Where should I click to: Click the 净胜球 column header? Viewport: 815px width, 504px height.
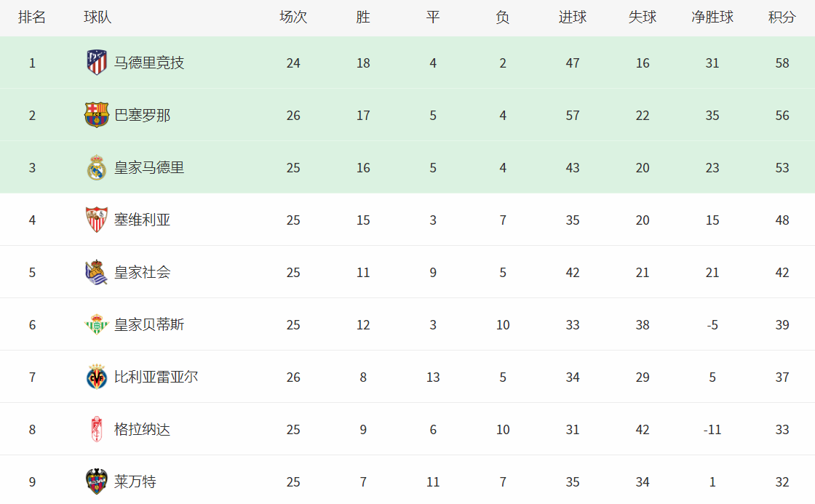[712, 17]
